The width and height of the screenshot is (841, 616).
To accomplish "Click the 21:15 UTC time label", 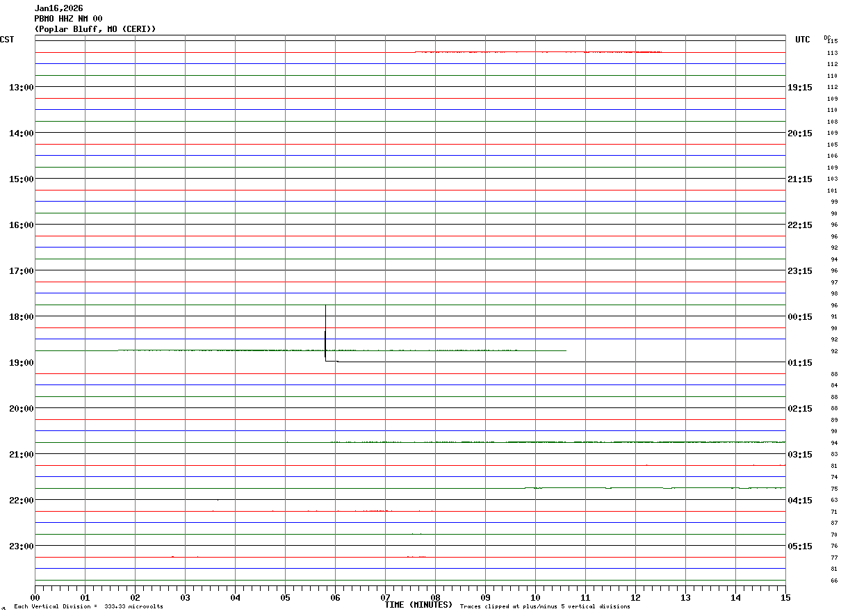I will point(800,179).
